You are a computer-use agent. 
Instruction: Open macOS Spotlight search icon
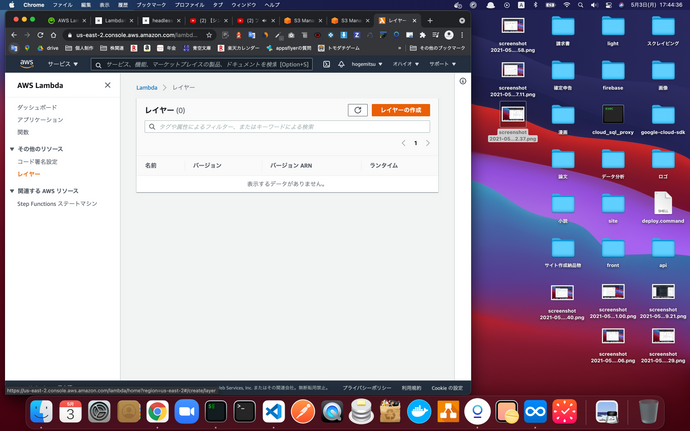580,5
